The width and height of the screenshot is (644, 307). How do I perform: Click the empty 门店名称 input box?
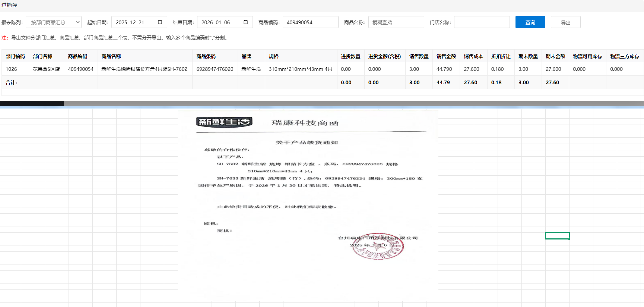click(x=482, y=22)
